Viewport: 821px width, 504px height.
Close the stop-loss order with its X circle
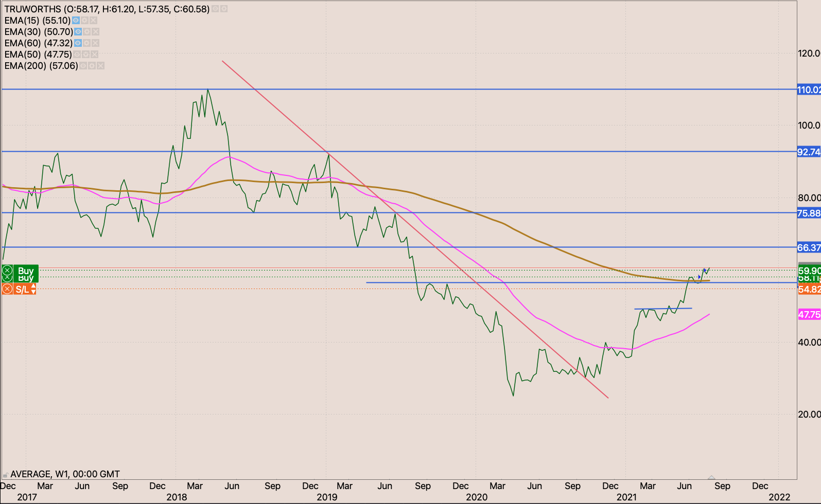pyautogui.click(x=7, y=290)
